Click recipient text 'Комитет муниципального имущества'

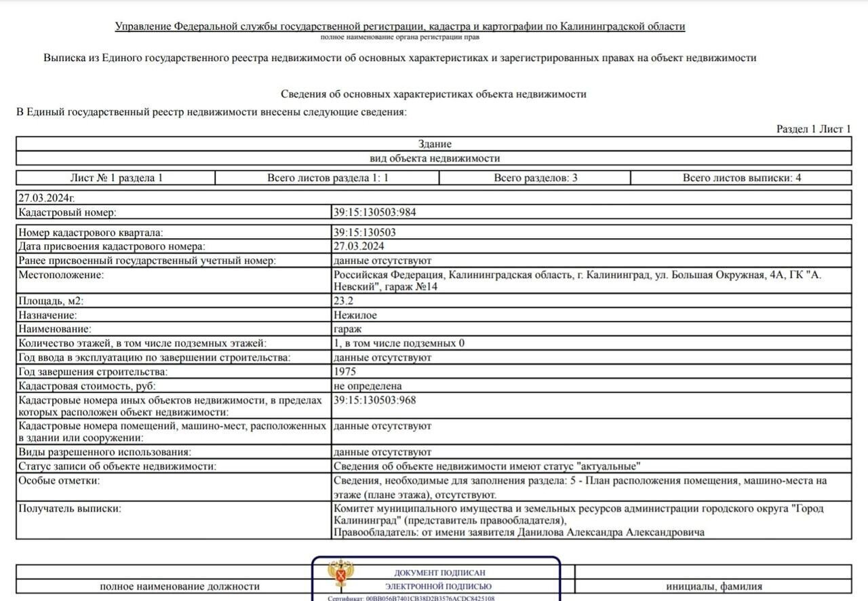[578, 514]
